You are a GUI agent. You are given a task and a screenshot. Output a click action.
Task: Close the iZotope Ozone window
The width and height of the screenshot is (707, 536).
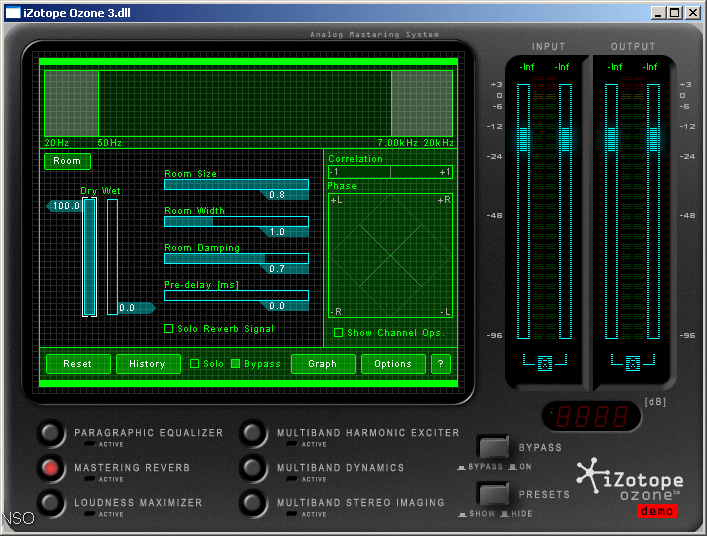coord(693,13)
